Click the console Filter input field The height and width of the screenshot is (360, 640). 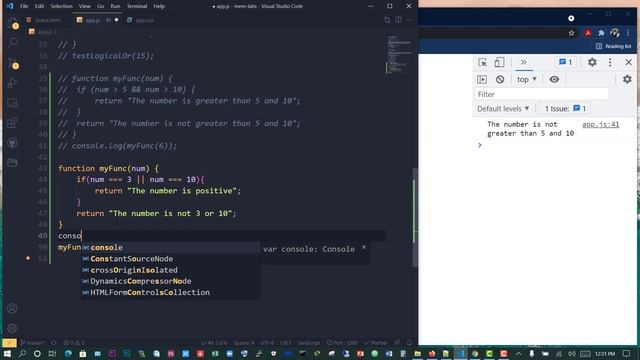click(542, 94)
